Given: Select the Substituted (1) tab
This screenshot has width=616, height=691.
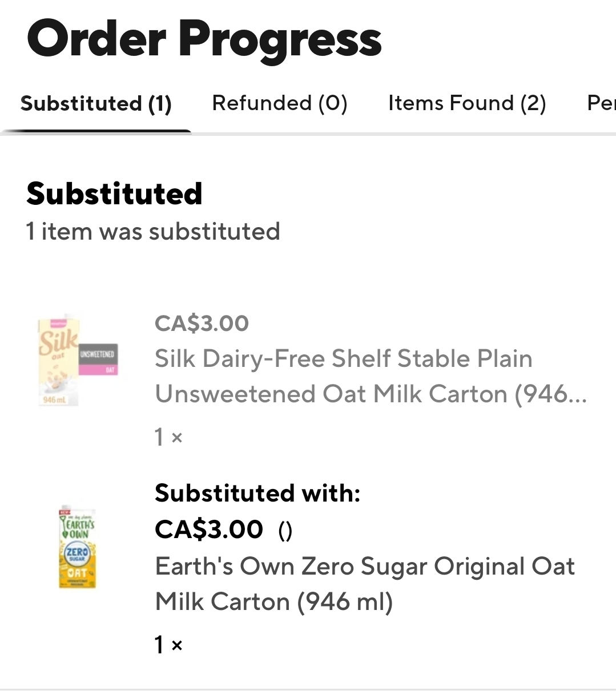Looking at the screenshot, I should pos(96,103).
